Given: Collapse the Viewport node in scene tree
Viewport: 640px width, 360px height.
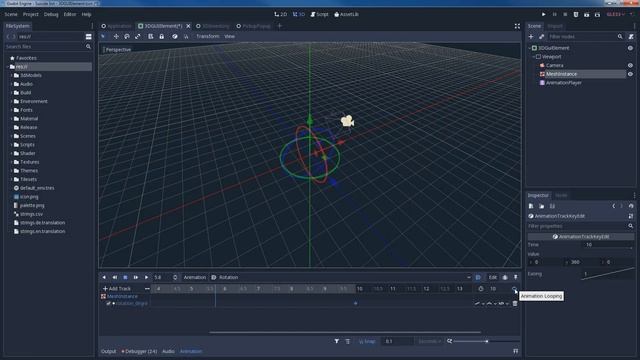Looking at the screenshot, I should pos(533,57).
